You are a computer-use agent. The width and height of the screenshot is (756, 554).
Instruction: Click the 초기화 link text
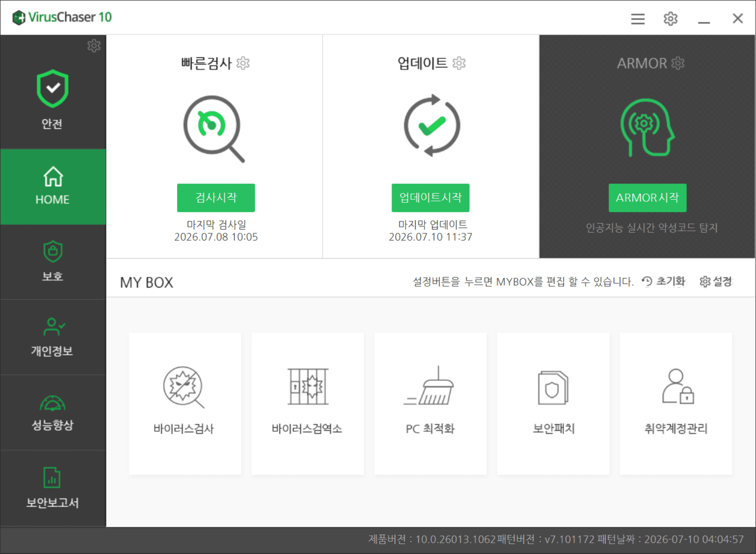pos(671,282)
